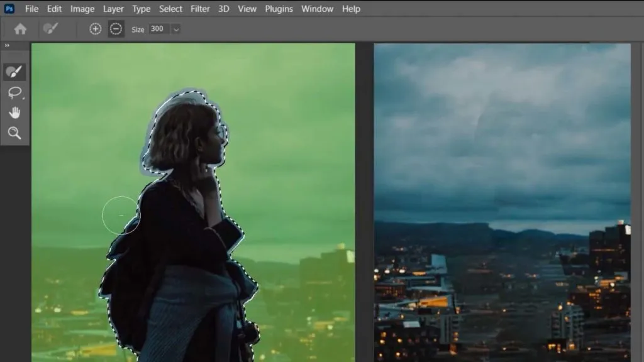This screenshot has width=644, height=362.
Task: Click the brush preview icon in the options bar
Action: (49, 28)
